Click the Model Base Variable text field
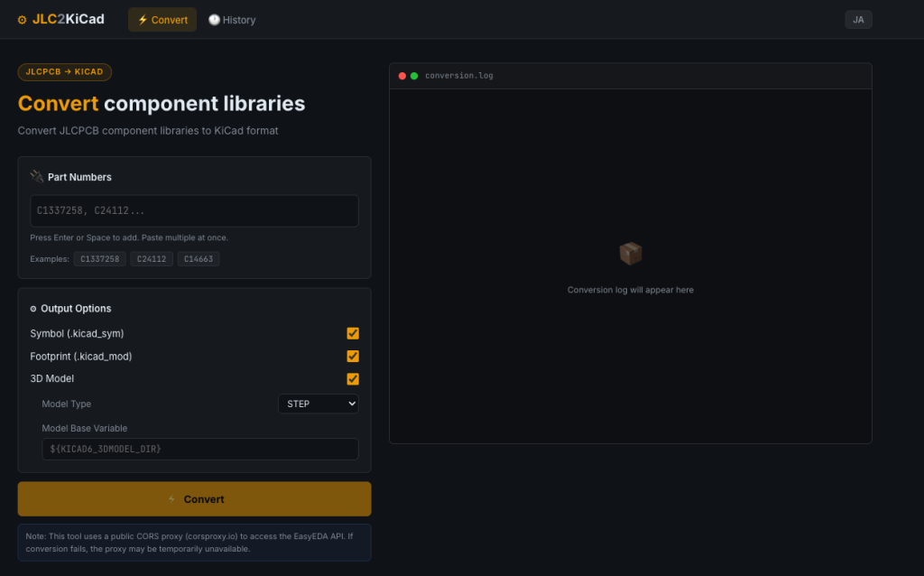This screenshot has height=576, width=924. pos(200,450)
